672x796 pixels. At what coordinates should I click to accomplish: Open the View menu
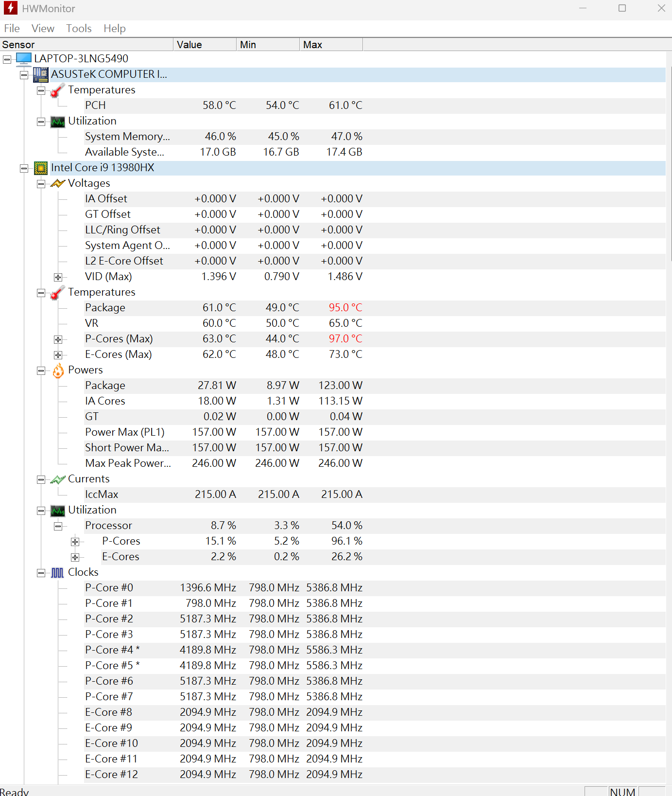pos(43,29)
